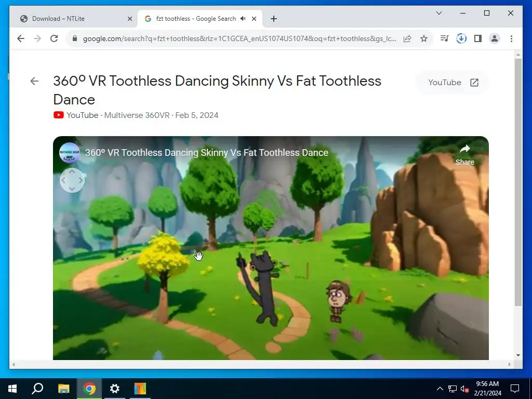Expand the tab search chevron in the title bar
532x399 pixels.
(438, 13)
